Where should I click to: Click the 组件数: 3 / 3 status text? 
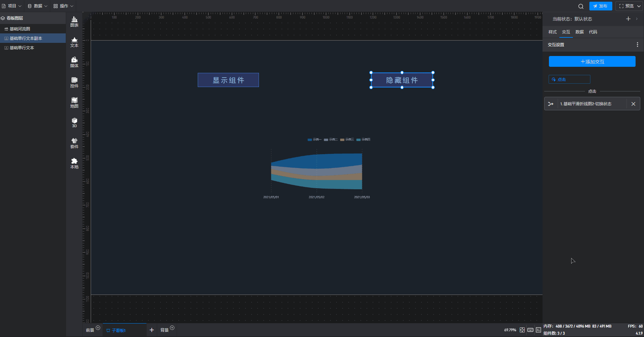pyautogui.click(x=554, y=333)
